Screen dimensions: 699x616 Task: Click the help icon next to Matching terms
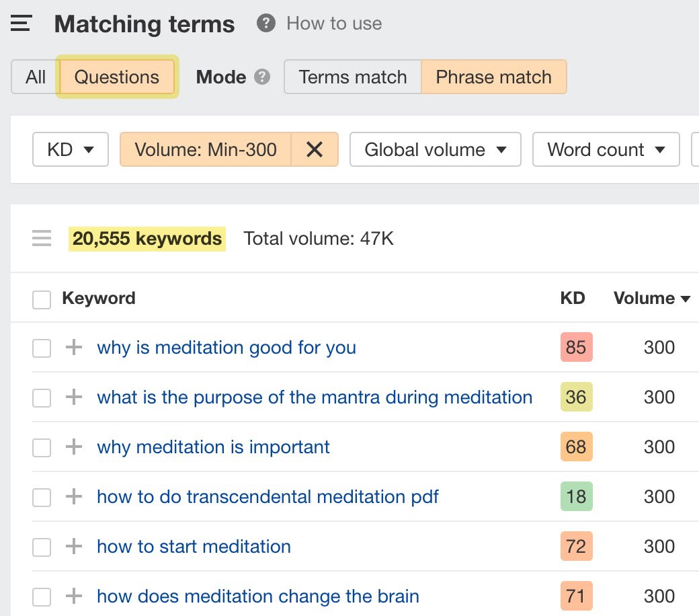(x=265, y=22)
